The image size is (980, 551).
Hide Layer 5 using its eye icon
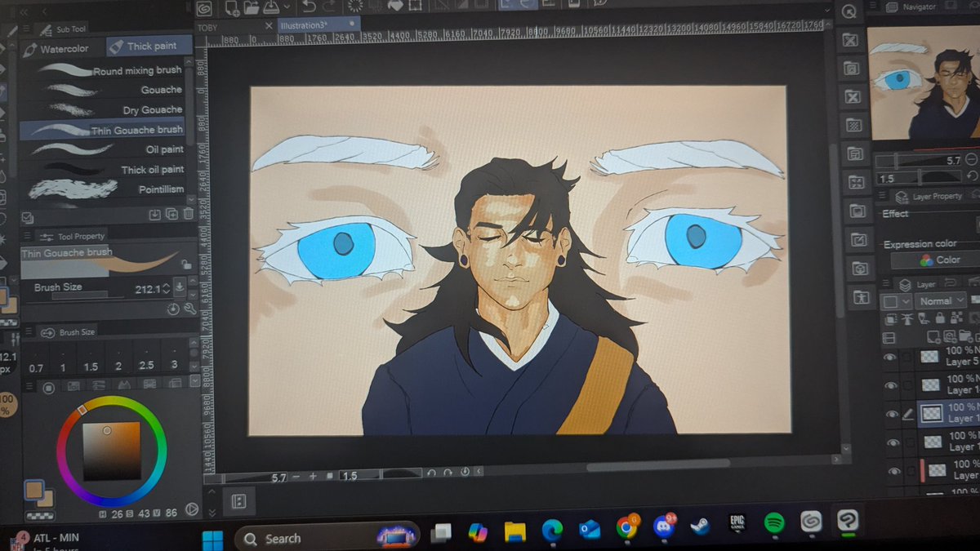889,357
